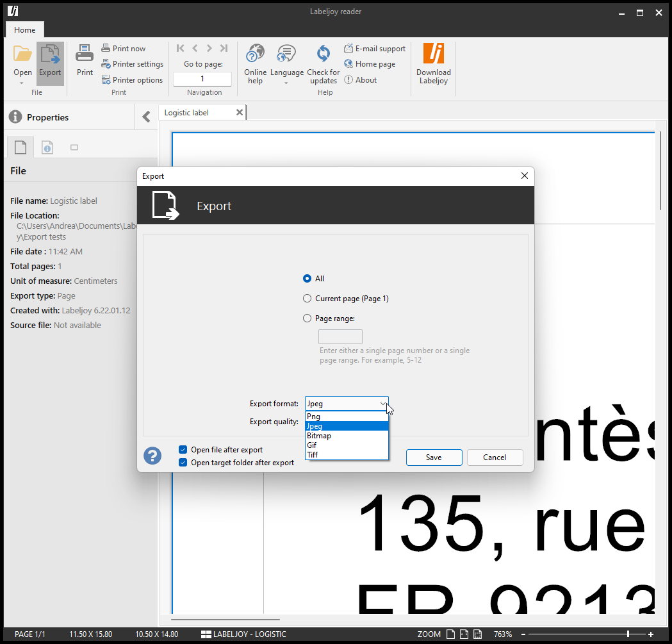Image resolution: width=672 pixels, height=644 pixels.
Task: Open Online help globe icon
Action: [255, 54]
